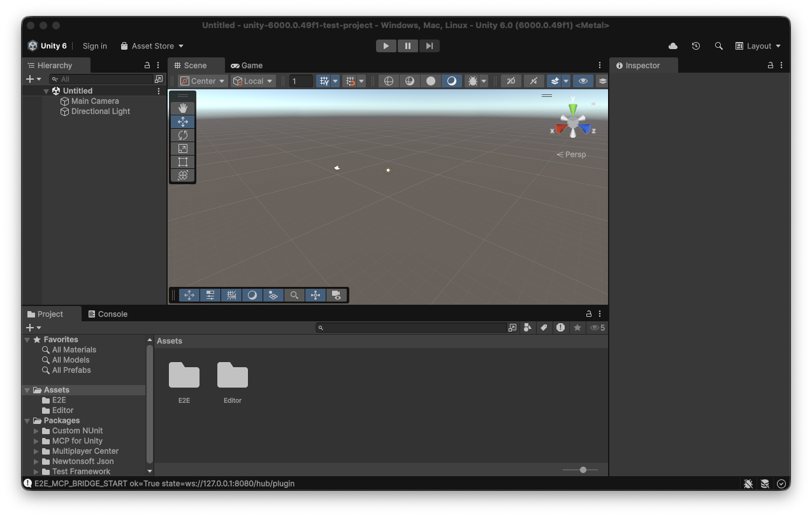This screenshot has height=517, width=812.
Task: Click the debug draw mode bug icon
Action: [473, 81]
